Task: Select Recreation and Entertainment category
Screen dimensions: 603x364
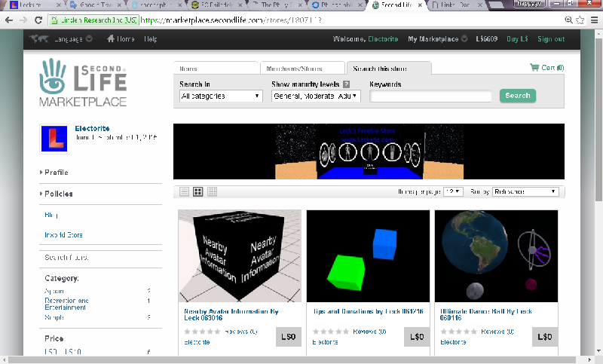Action: tap(66, 304)
